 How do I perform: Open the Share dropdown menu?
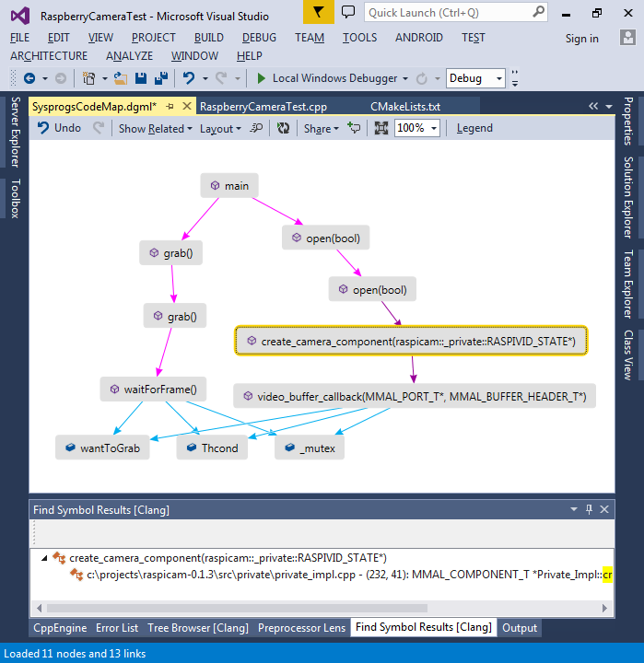tap(322, 128)
